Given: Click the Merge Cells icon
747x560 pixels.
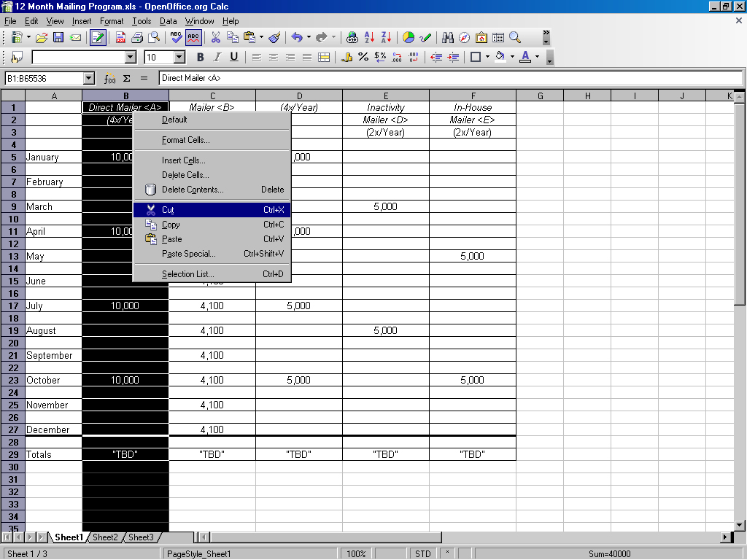Looking at the screenshot, I should tap(324, 57).
